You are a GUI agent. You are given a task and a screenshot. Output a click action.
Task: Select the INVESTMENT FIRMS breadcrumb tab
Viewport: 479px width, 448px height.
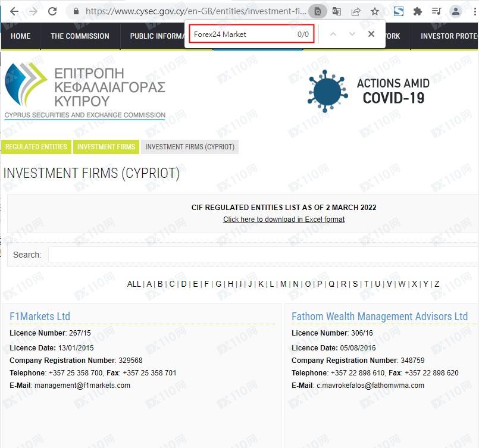106,147
